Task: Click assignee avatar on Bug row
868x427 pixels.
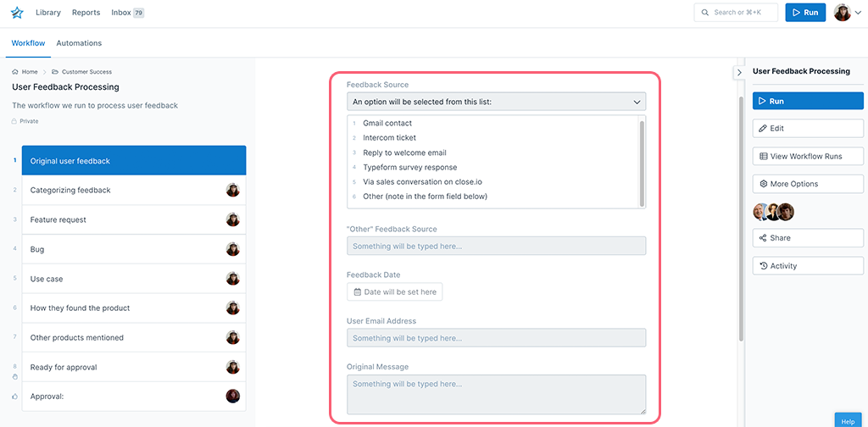Action: 233,249
